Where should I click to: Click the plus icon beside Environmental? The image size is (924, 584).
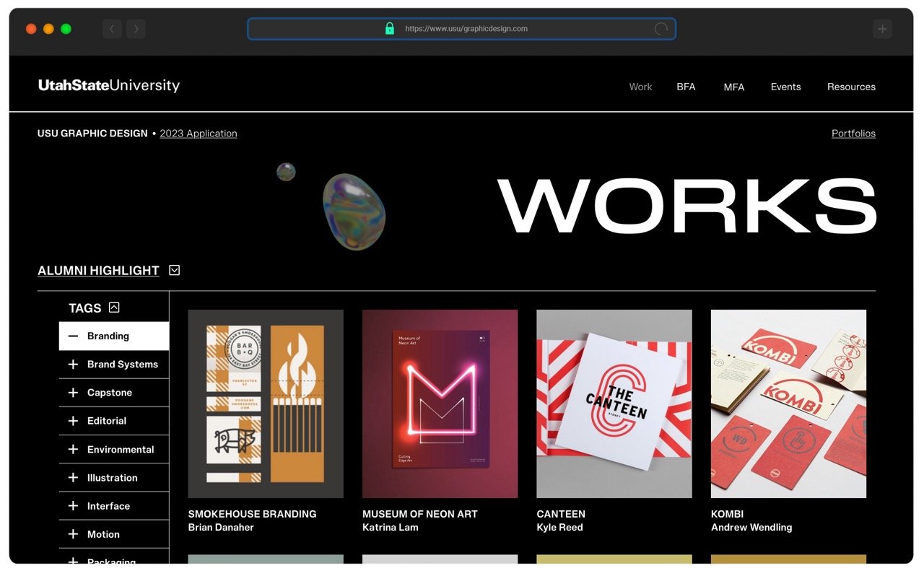point(73,450)
